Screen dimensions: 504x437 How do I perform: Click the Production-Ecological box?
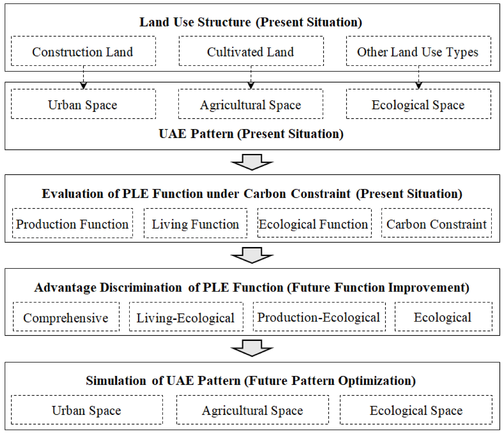(319, 317)
